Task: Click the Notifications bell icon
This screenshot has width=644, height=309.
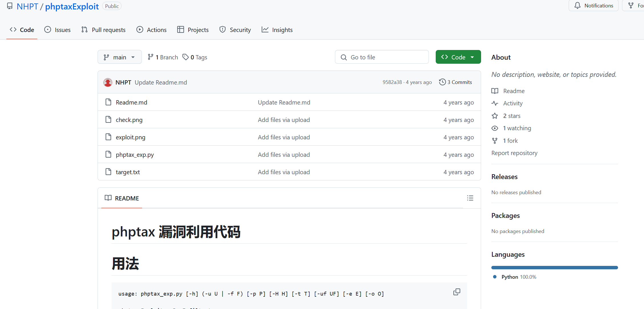Action: pos(578,5)
